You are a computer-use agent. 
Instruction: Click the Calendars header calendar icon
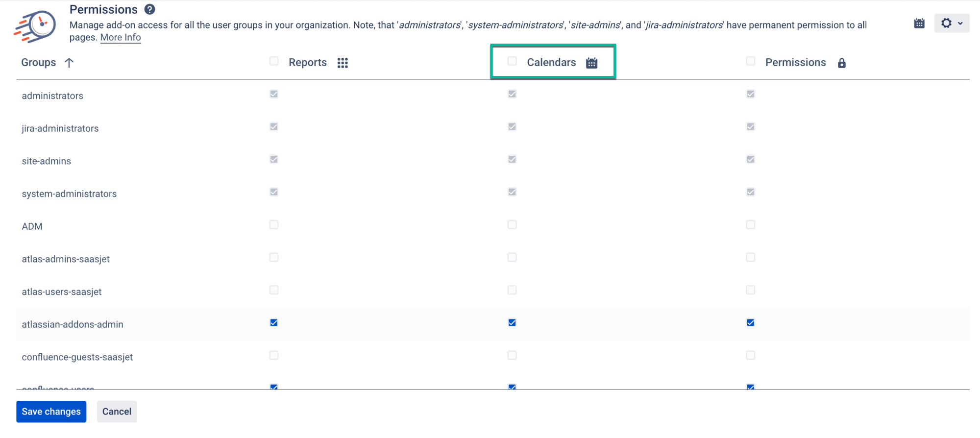point(591,63)
